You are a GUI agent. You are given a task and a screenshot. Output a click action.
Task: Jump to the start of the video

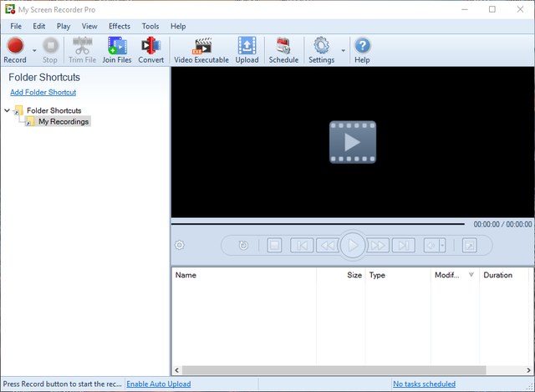pos(302,245)
